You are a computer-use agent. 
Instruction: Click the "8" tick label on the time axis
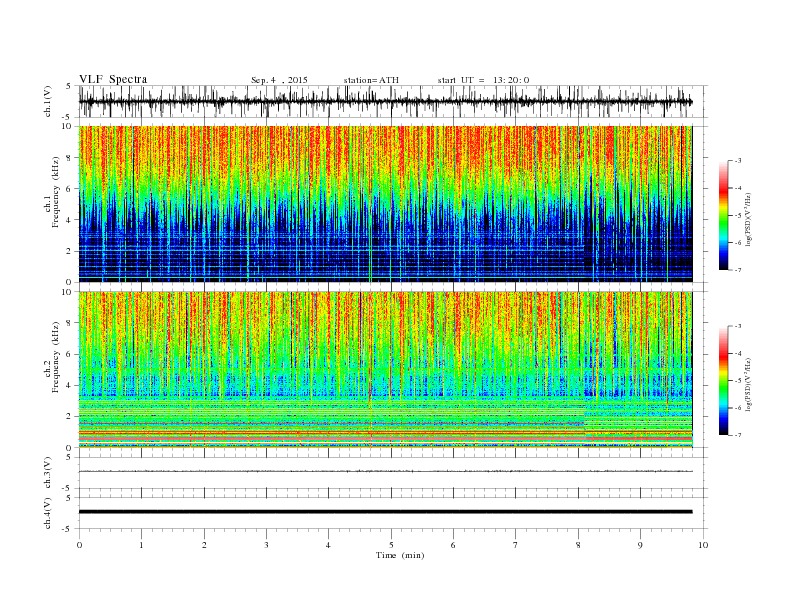click(x=578, y=545)
